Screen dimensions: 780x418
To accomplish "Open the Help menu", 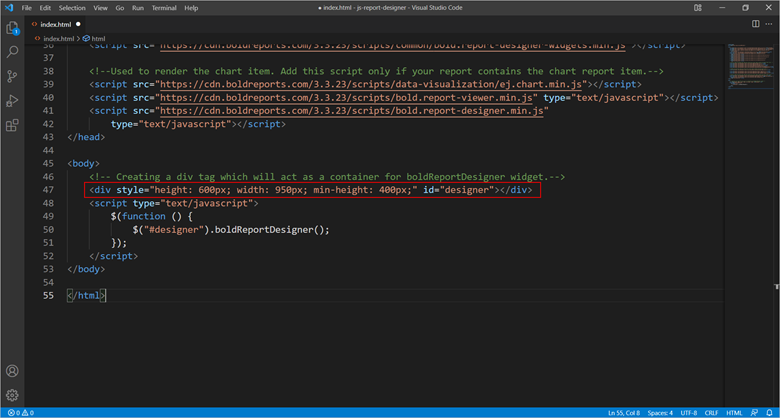I will coord(191,8).
